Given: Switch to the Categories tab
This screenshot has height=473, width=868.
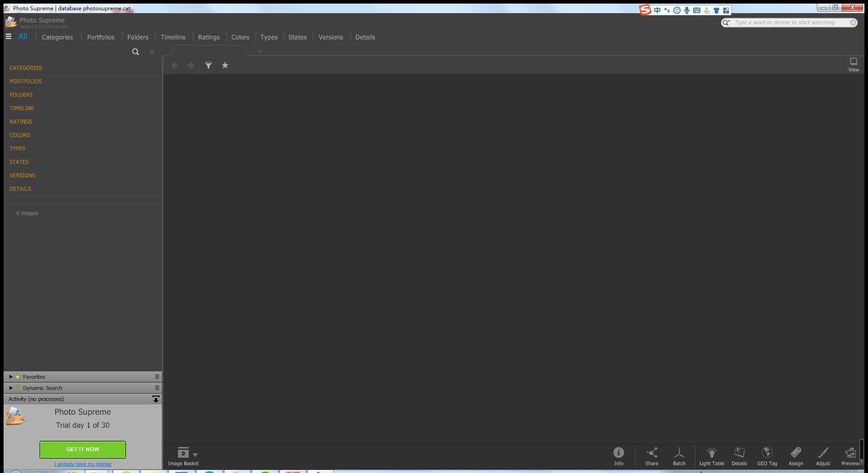Looking at the screenshot, I should coord(57,37).
